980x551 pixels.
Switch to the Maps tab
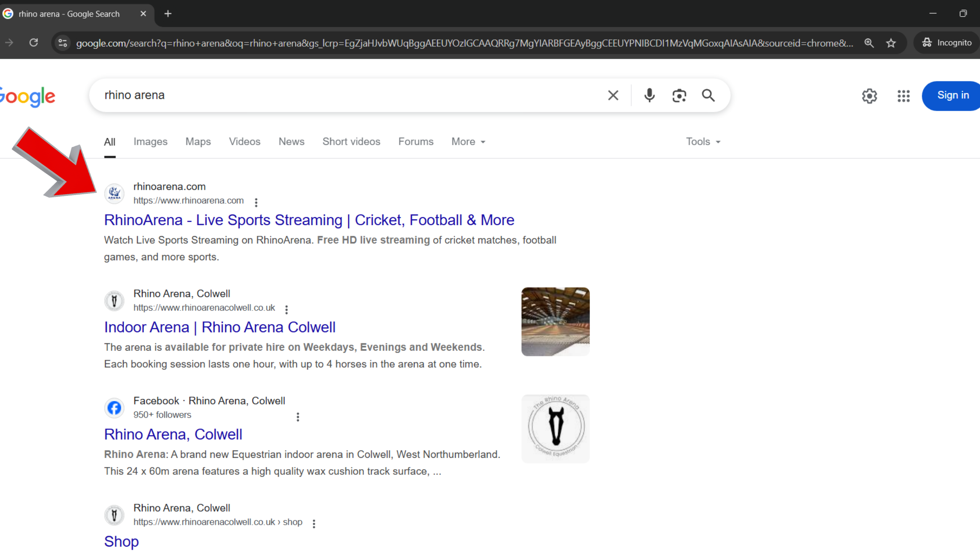tap(198, 142)
